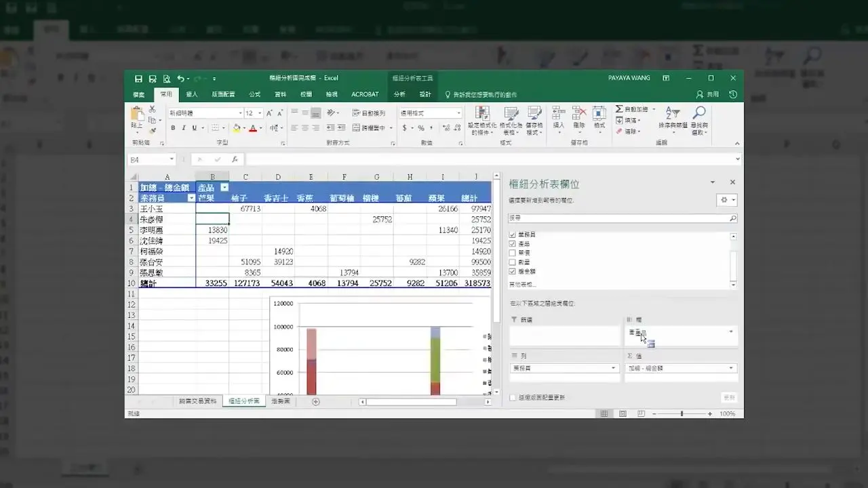This screenshot has width=868, height=488.
Task: Click the cell borders icon
Action: 215,128
